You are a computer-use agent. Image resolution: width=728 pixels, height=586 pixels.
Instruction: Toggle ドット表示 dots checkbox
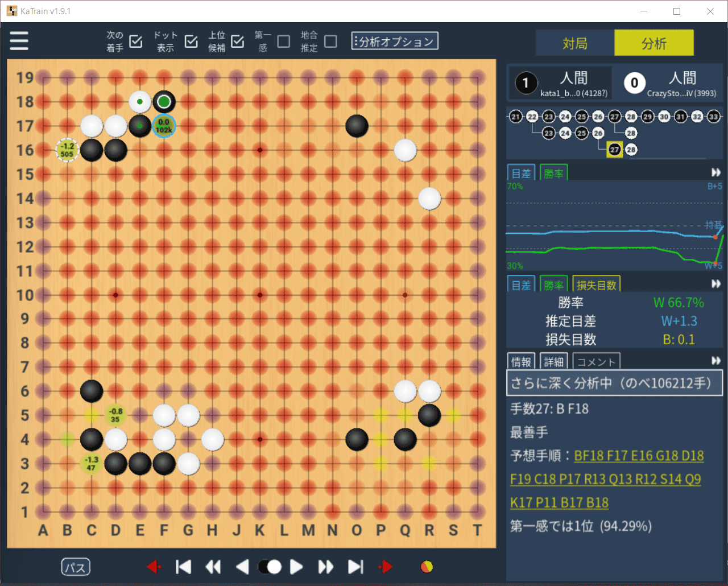point(192,41)
